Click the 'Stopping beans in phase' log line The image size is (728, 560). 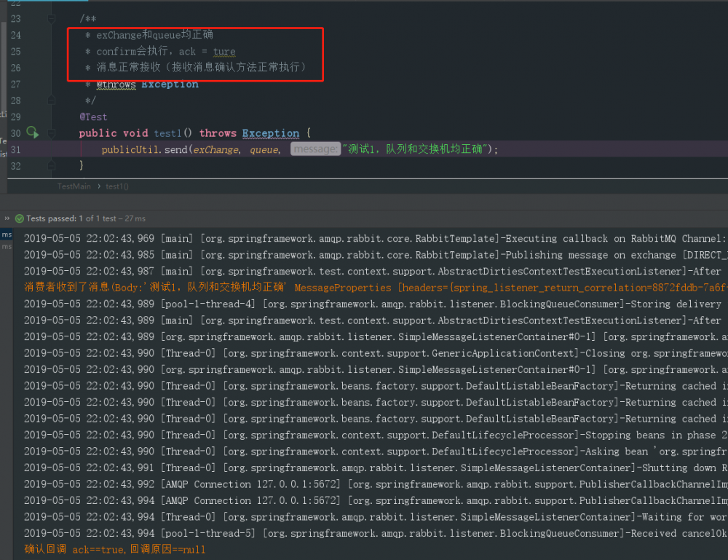click(x=376, y=435)
